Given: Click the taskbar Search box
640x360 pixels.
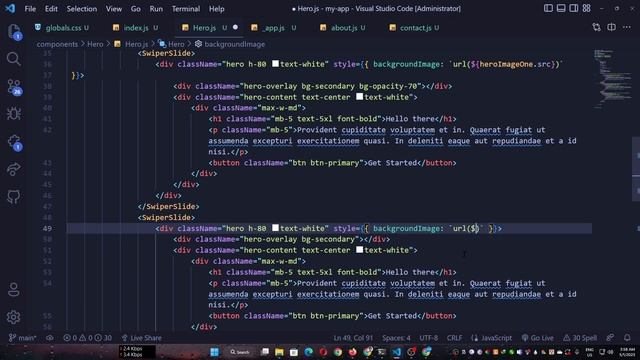Looking at the screenshot, I should point(240,352).
